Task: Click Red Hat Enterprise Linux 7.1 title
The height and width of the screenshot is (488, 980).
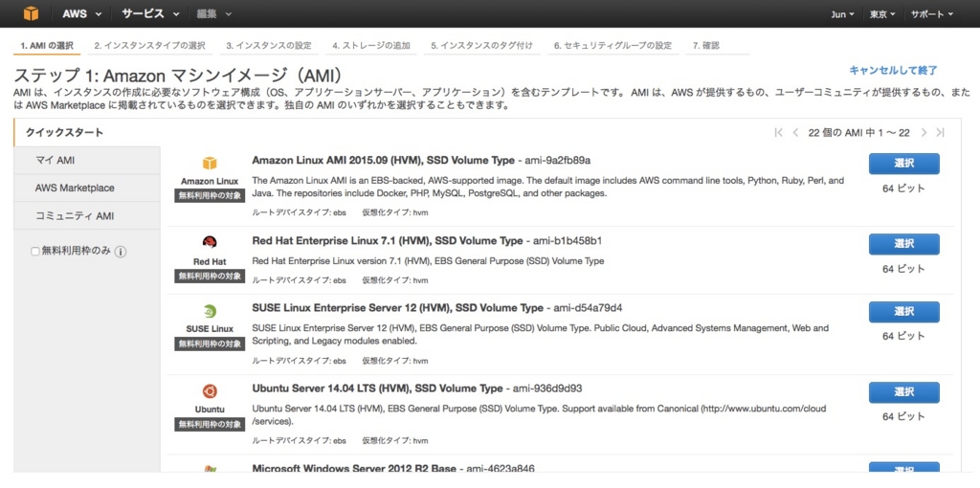Action: tap(387, 240)
